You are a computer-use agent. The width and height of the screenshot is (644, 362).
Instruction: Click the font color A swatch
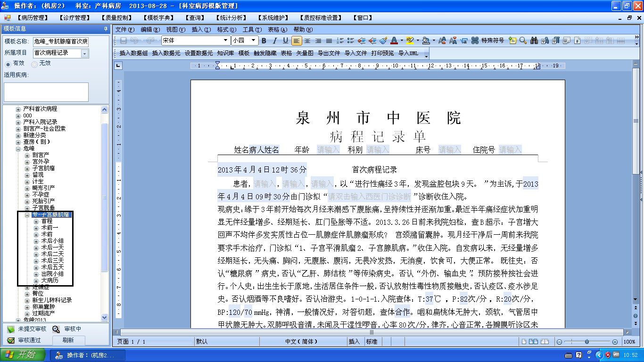tap(394, 41)
